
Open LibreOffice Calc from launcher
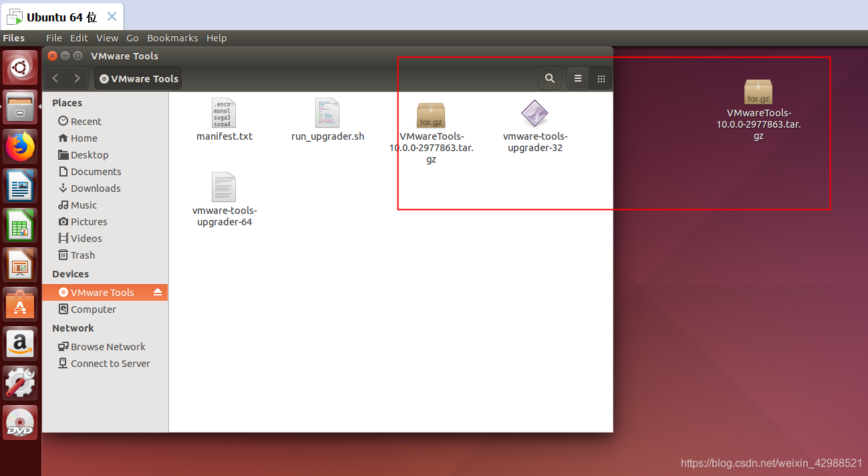pyautogui.click(x=20, y=225)
